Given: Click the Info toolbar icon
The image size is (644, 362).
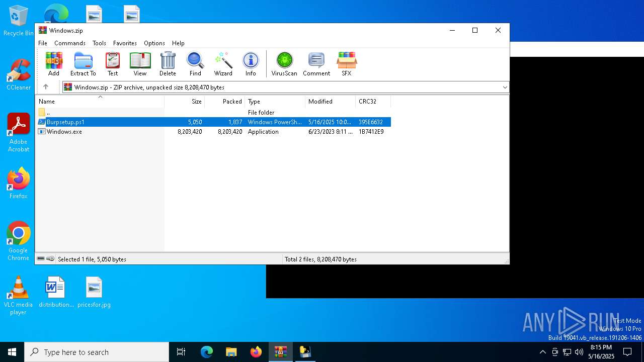Looking at the screenshot, I should tap(251, 64).
